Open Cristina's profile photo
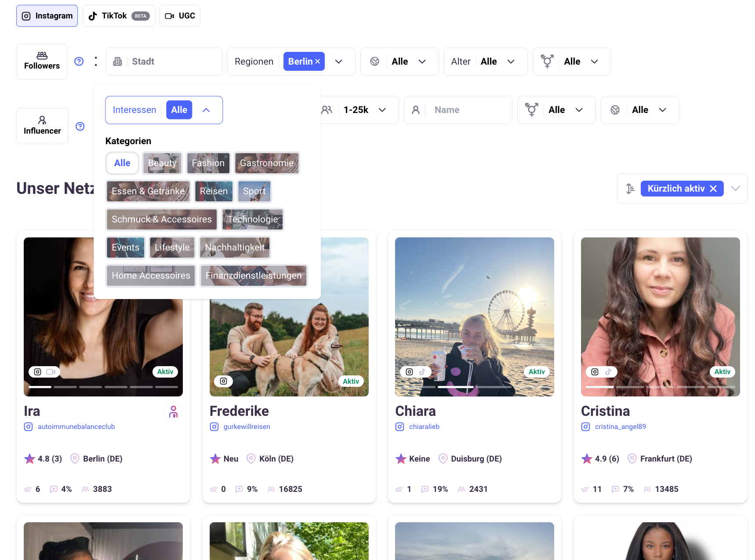Image resolution: width=755 pixels, height=560 pixels. coord(661,317)
